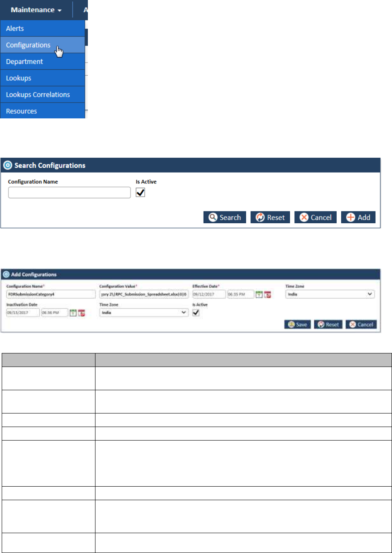Open Lookups Correlations entry
This screenshot has width=392, height=553.
click(x=42, y=95)
